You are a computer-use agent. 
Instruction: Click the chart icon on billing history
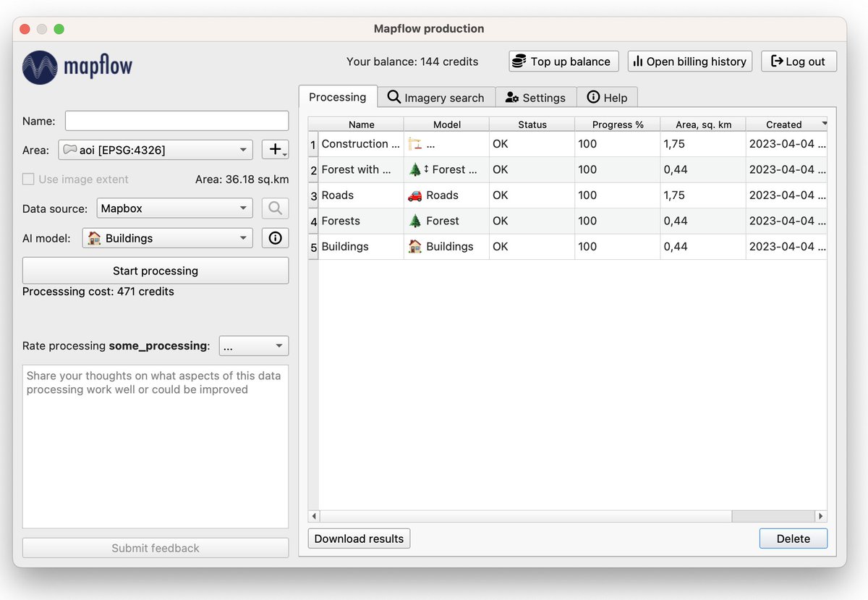tap(637, 62)
